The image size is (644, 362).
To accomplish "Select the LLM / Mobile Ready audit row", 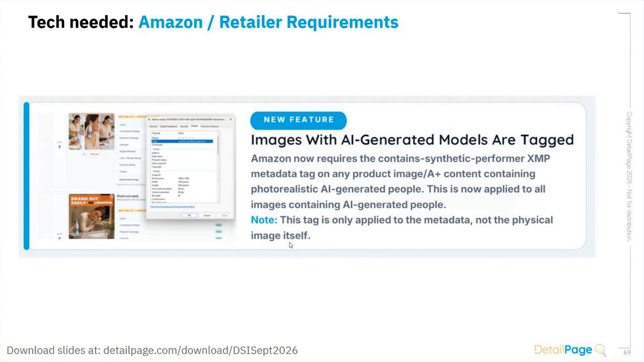I will point(130,158).
